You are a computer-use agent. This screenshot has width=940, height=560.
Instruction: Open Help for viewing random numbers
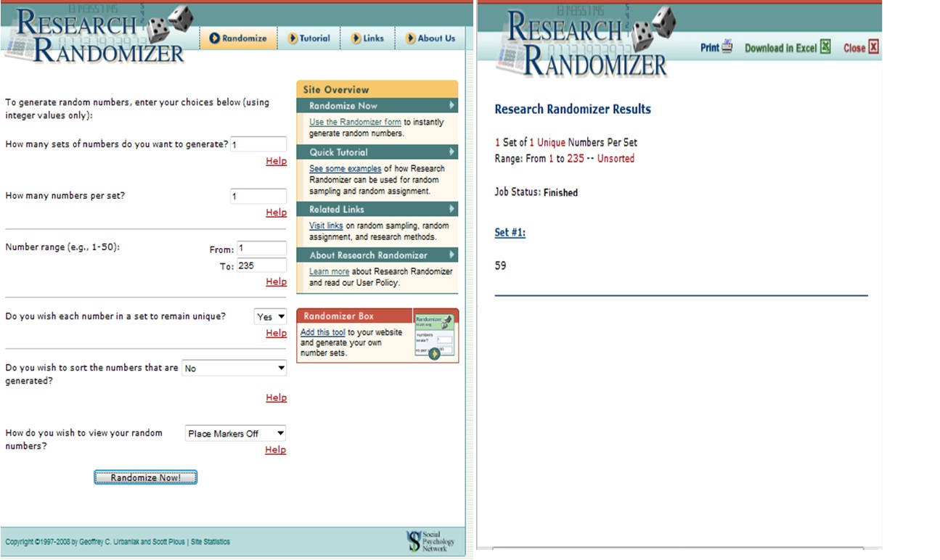[275, 450]
